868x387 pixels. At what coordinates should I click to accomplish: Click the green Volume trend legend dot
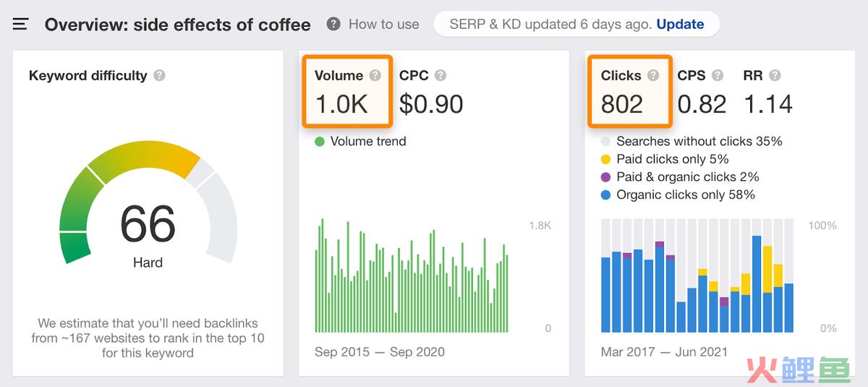click(320, 142)
